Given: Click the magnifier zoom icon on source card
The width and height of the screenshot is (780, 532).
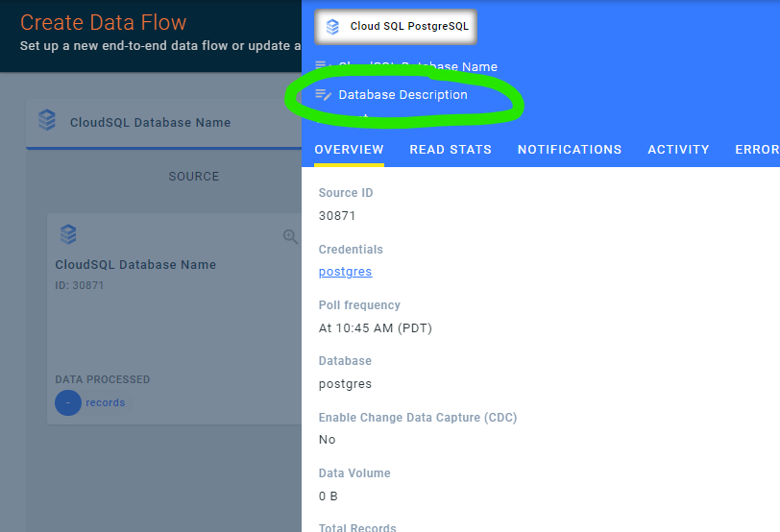Looking at the screenshot, I should point(290,236).
